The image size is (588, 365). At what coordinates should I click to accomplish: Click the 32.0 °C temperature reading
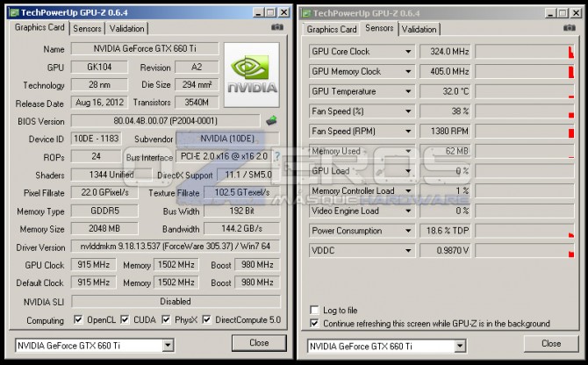tap(445, 91)
